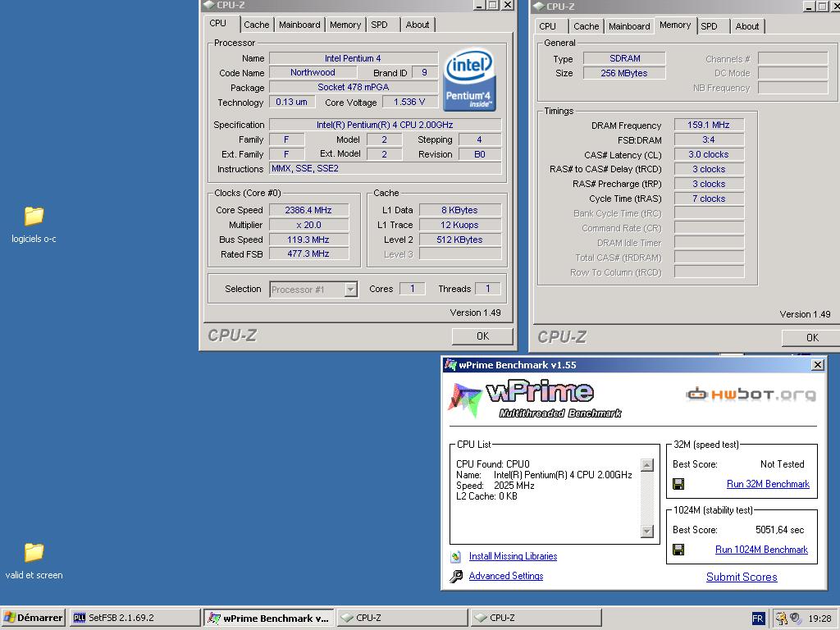Click the floppy save icon for 1024M score
Viewport: 840px width, 630px height.
[678, 550]
